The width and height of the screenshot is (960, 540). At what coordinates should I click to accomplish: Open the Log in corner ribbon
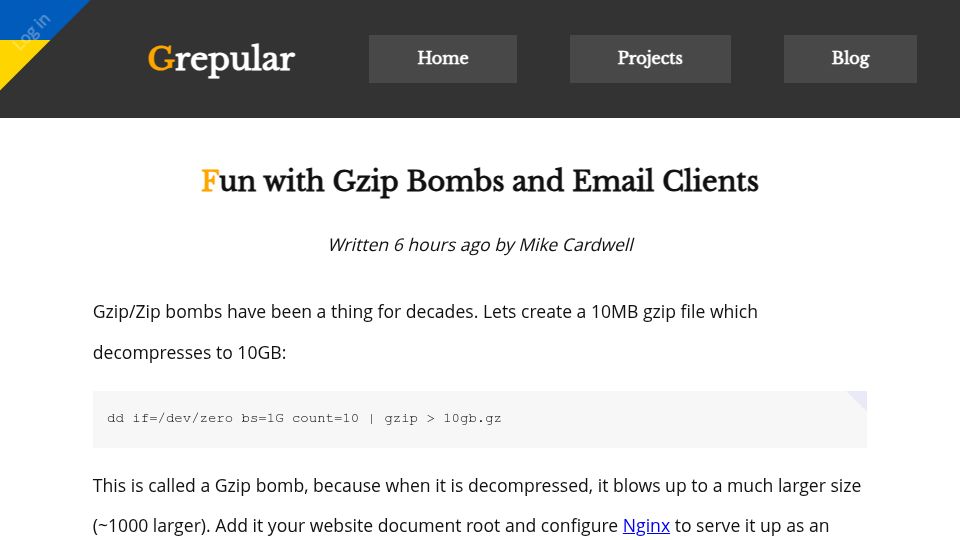pyautogui.click(x=31, y=32)
